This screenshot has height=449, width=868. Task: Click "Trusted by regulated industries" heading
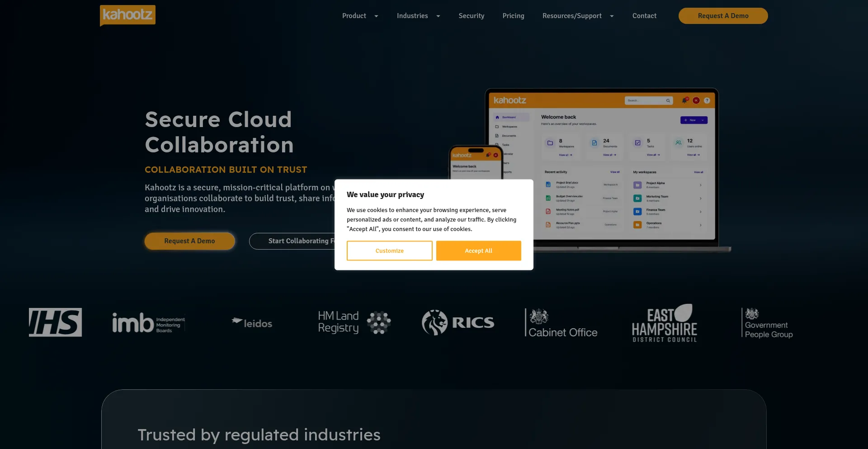[259, 435]
